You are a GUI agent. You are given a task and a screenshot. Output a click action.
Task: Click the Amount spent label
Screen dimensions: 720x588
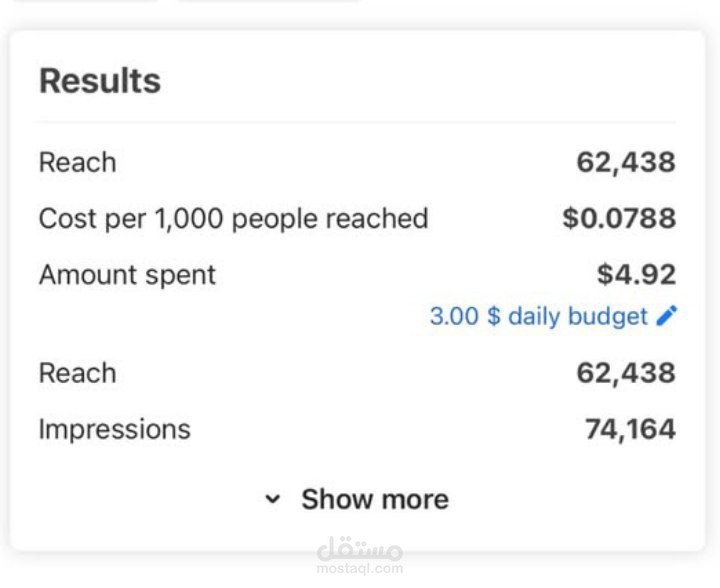pos(127,274)
